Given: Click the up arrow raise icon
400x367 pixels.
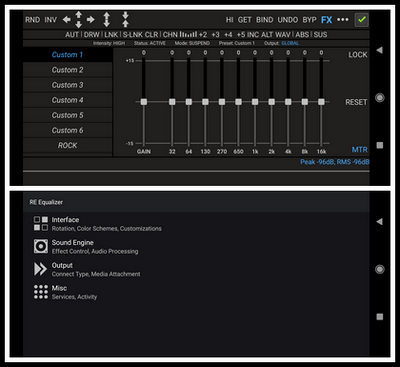Looking at the screenshot, I should 78,15.
